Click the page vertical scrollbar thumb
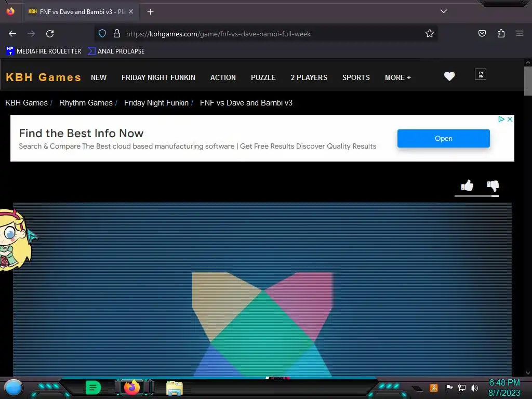Image resolution: width=532 pixels, height=399 pixels. (528, 81)
